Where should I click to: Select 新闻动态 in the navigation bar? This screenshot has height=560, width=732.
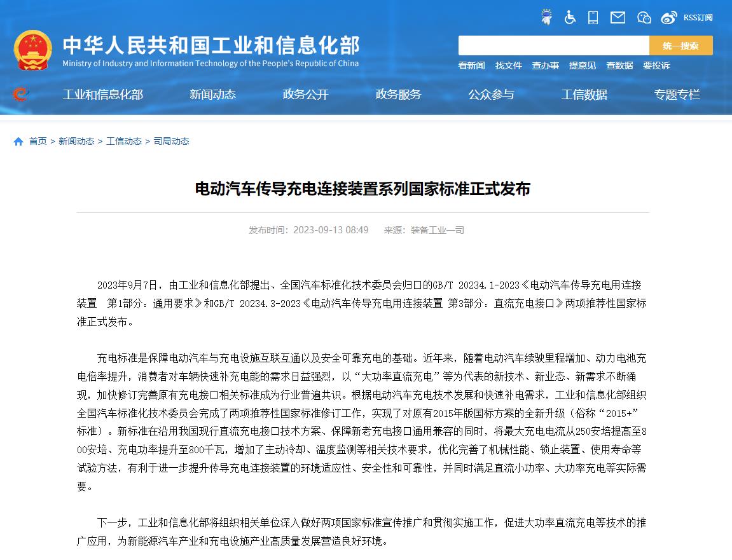212,94
